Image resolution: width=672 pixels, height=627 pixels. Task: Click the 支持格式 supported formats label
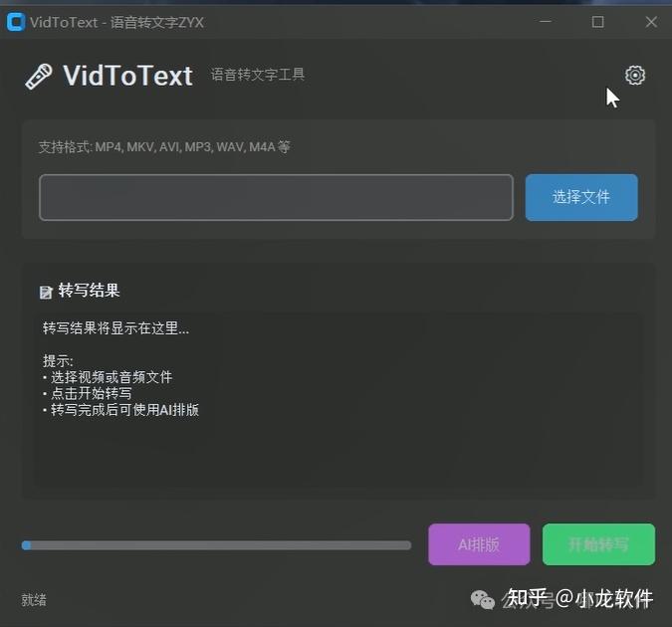click(164, 147)
